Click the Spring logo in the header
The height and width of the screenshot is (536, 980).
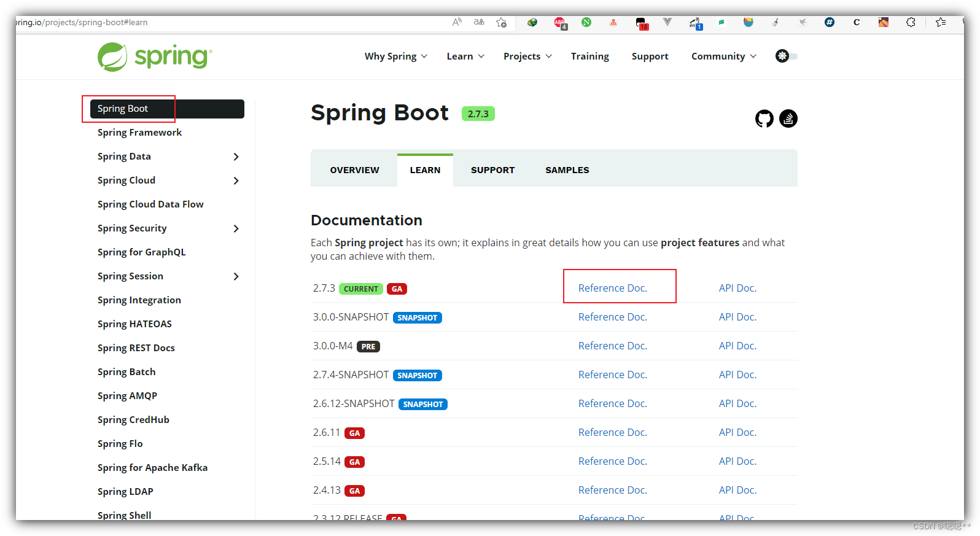pos(155,56)
